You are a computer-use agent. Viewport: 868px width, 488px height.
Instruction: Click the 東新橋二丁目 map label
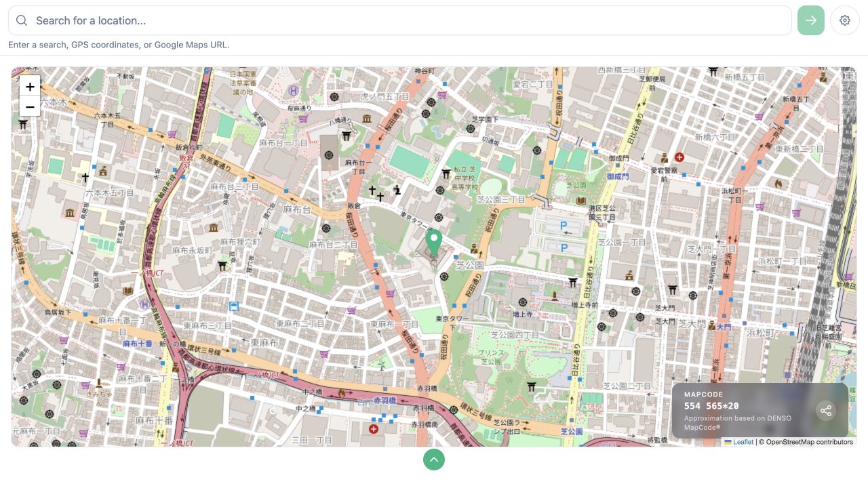(799, 149)
